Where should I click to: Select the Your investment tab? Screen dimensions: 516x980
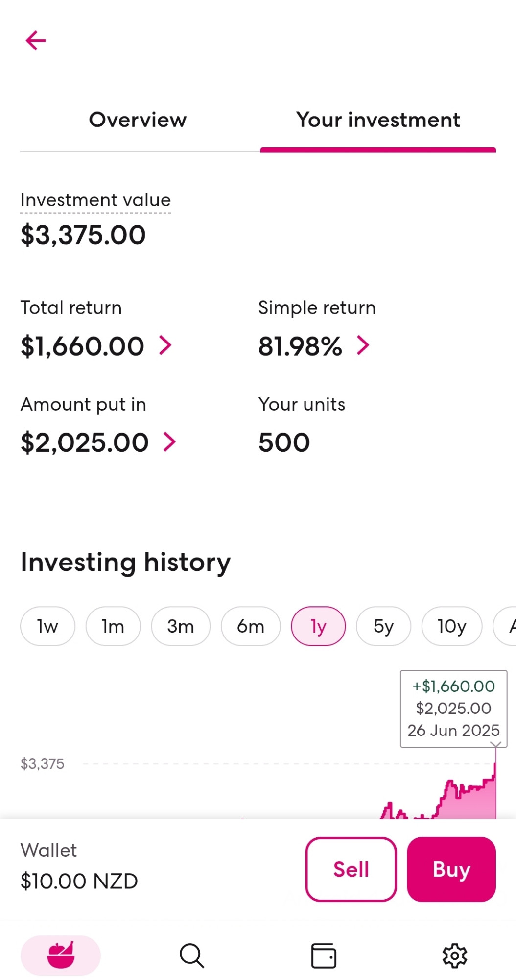click(378, 120)
